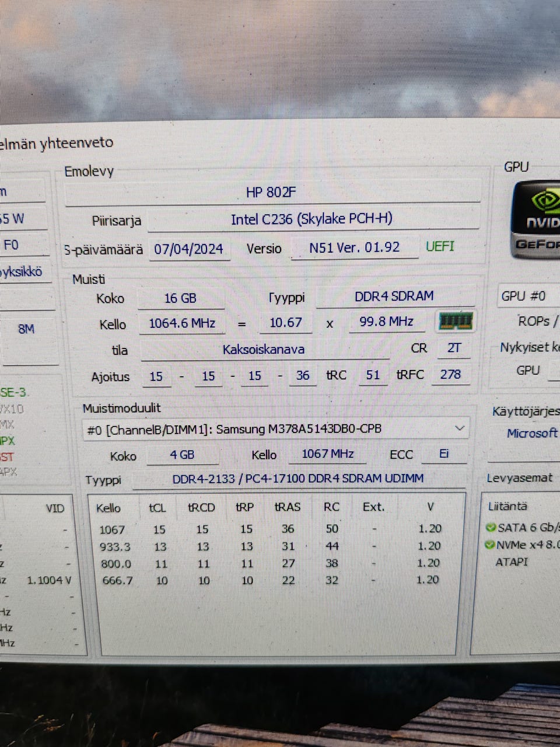
Task: Click the 1.1004 V VID value
Action: click(x=50, y=581)
